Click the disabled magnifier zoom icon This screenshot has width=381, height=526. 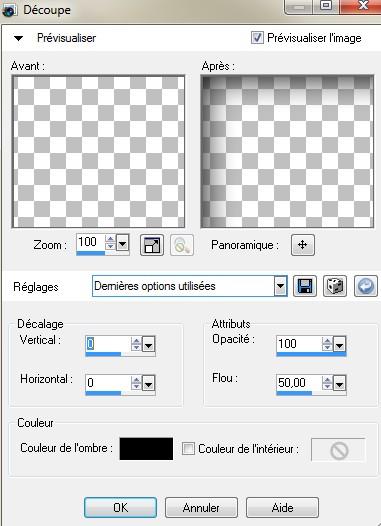tap(182, 245)
